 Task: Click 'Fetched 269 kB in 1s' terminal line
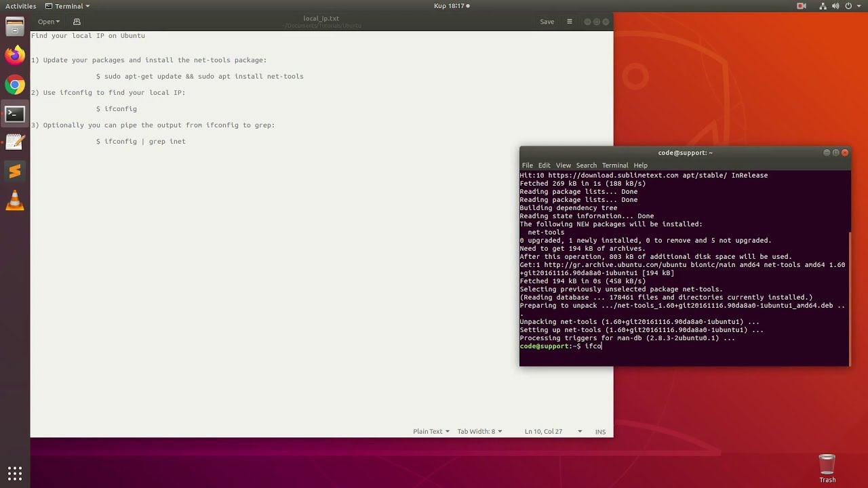click(583, 184)
